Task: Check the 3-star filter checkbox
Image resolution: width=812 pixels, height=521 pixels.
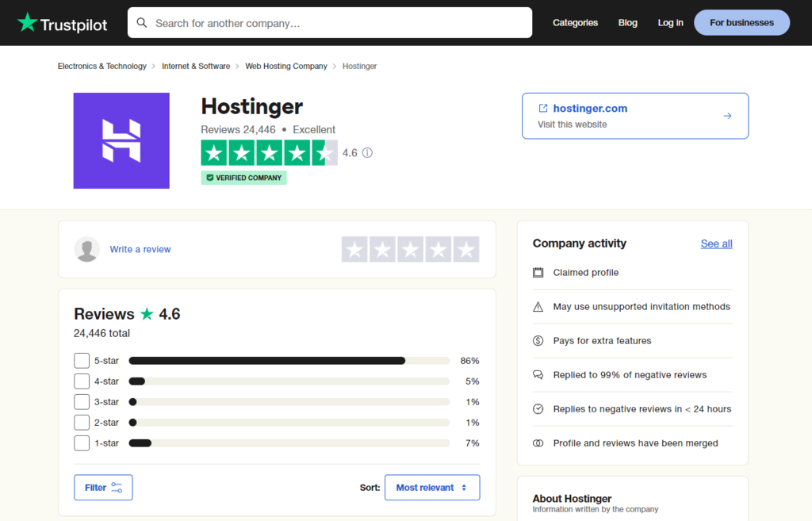Action: [82, 402]
